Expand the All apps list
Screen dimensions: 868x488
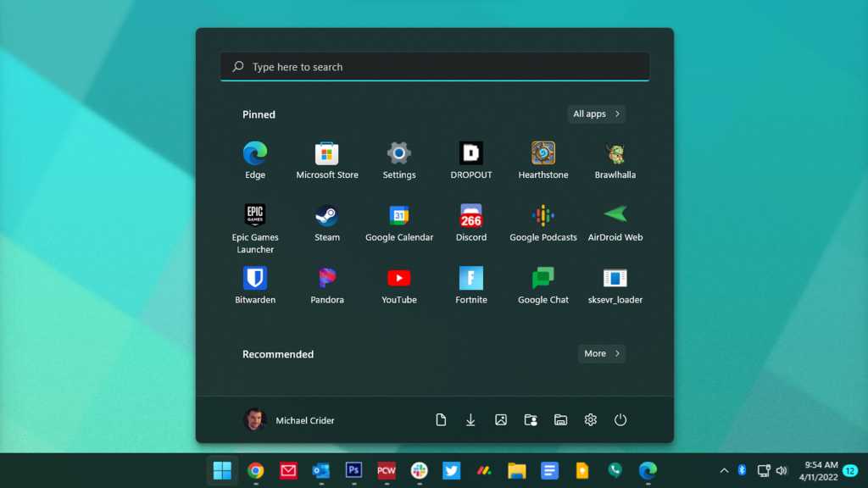596,114
